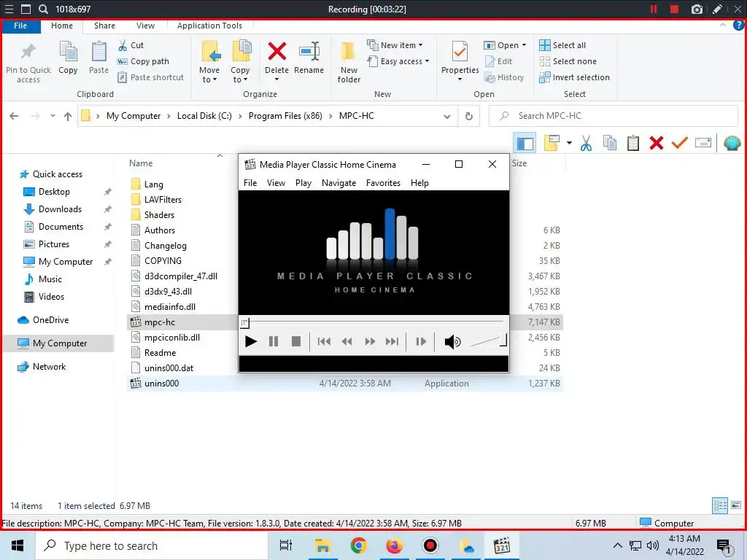The width and height of the screenshot is (747, 560).
Task: Switch to details view layout icon
Action: coord(720,505)
